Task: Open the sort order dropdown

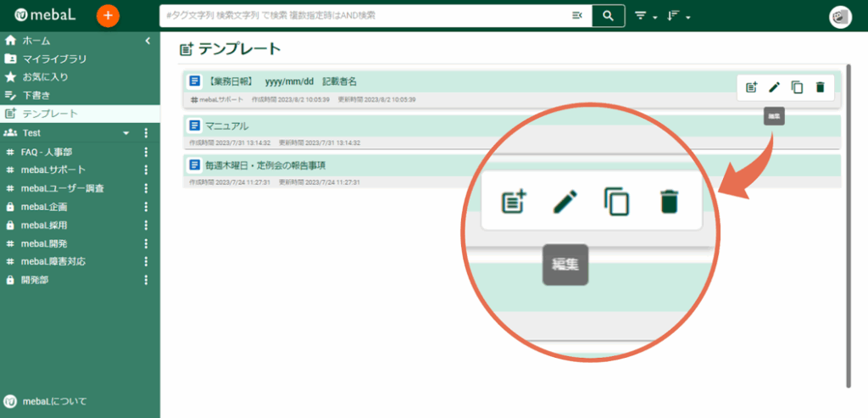Action: point(678,16)
